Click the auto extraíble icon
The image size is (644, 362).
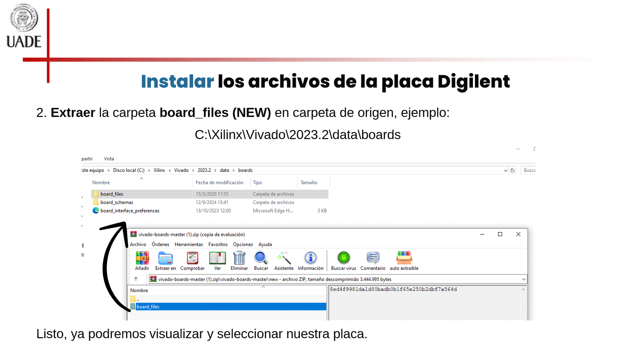click(x=404, y=258)
